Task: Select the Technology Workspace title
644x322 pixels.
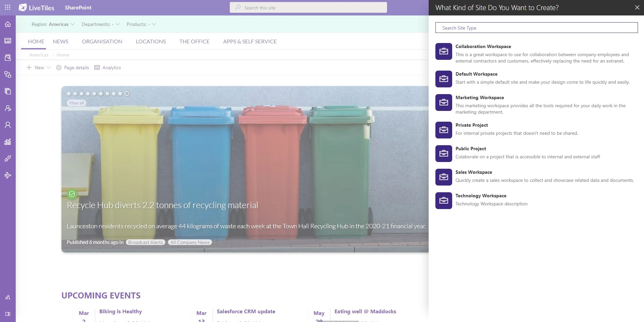Action: [481, 196]
